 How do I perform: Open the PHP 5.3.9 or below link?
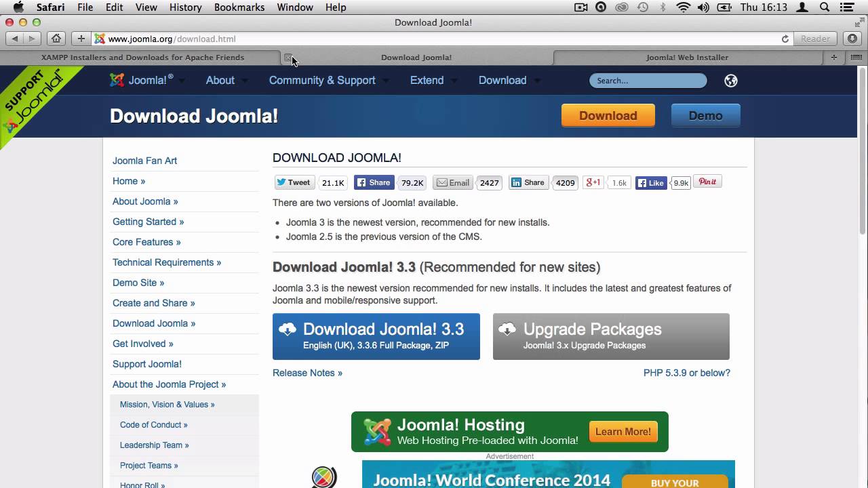[x=687, y=373]
